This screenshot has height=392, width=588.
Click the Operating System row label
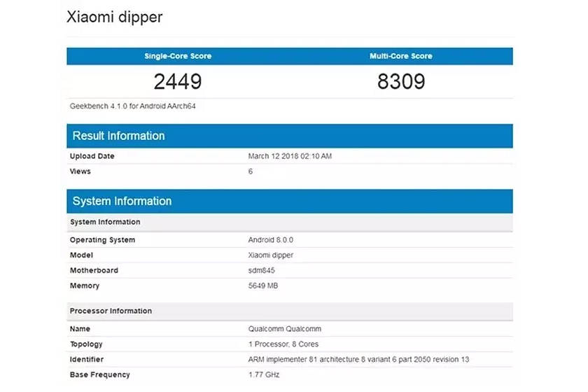point(102,240)
